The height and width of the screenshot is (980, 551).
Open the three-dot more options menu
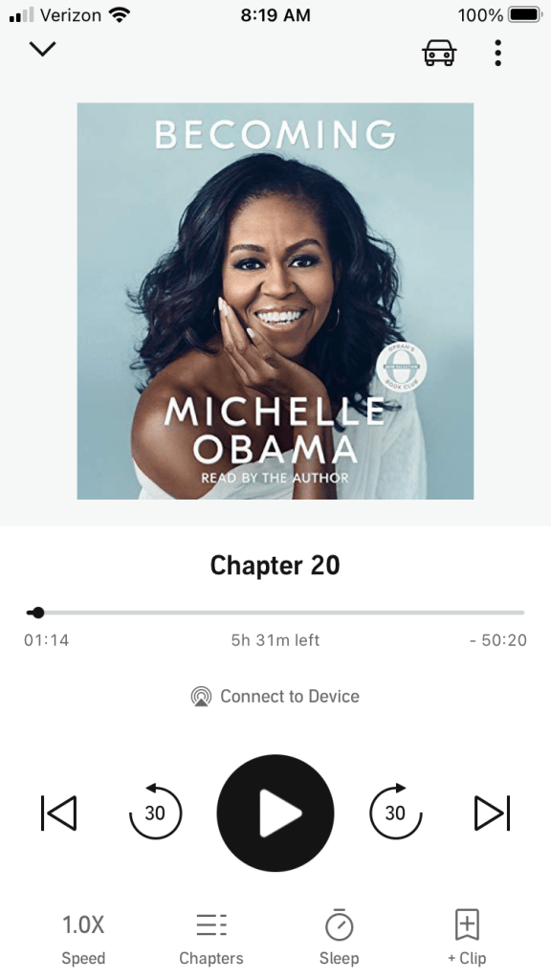tap(497, 53)
